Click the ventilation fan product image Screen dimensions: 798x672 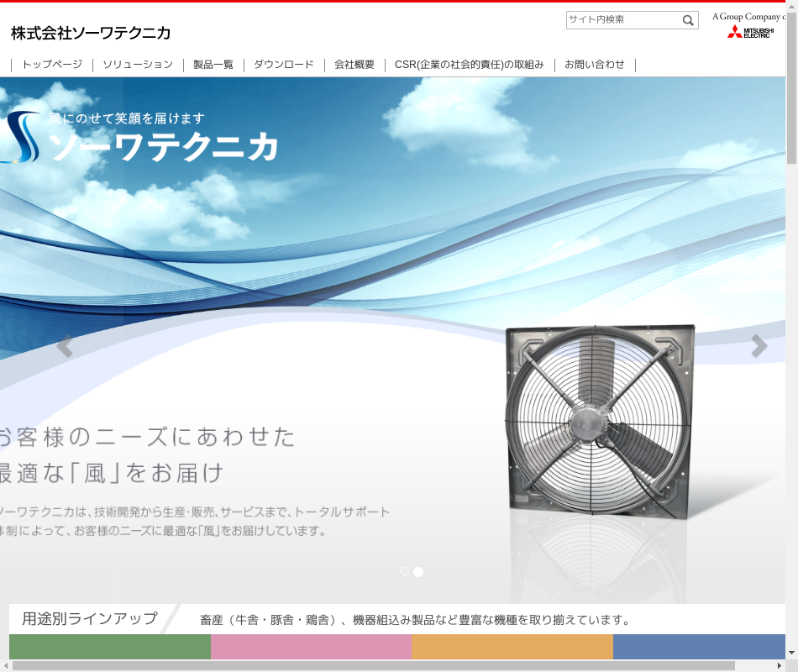point(600,420)
